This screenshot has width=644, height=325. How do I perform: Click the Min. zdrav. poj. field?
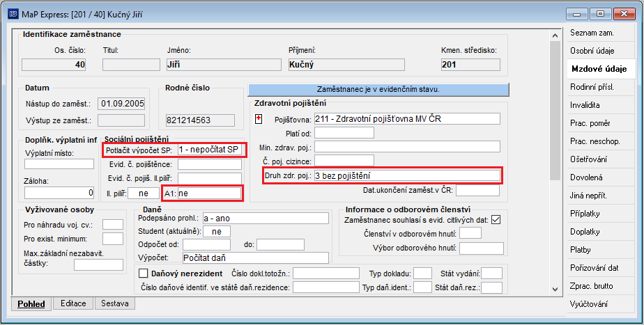click(x=407, y=147)
